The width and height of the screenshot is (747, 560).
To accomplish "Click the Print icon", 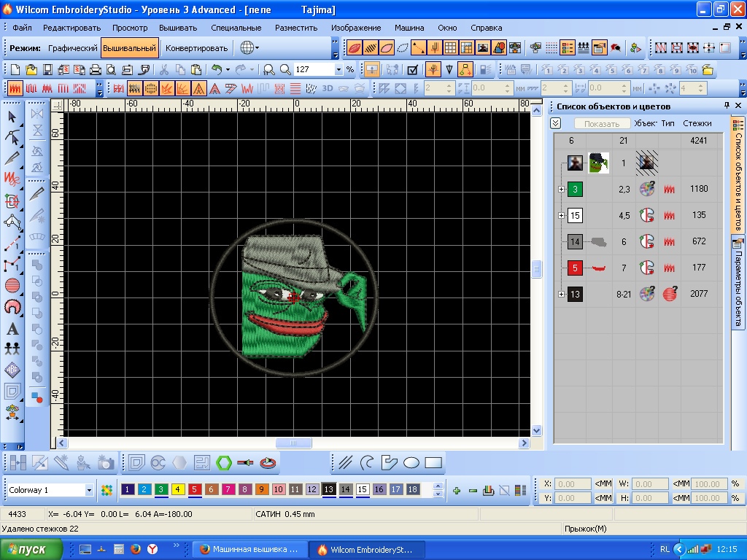I will (96, 70).
